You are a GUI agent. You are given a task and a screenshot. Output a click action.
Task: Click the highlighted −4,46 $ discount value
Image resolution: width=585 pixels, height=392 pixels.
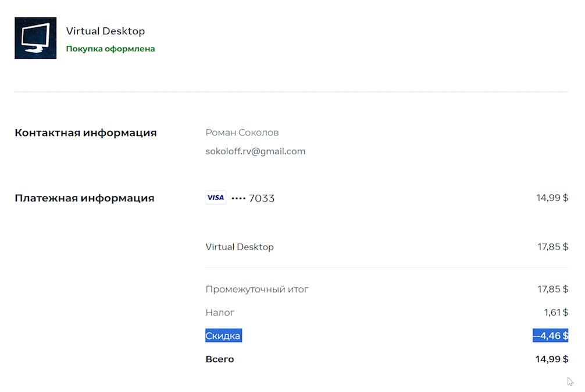click(551, 336)
